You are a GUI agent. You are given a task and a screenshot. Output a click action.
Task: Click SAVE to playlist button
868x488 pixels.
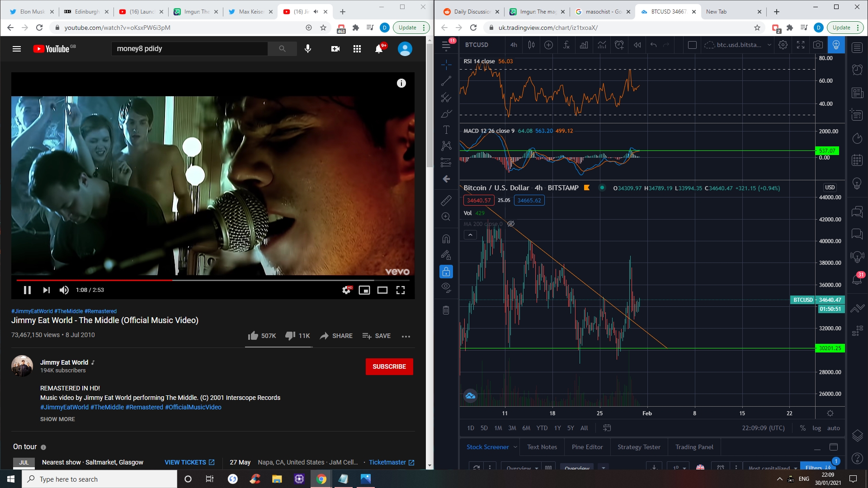pyautogui.click(x=377, y=336)
